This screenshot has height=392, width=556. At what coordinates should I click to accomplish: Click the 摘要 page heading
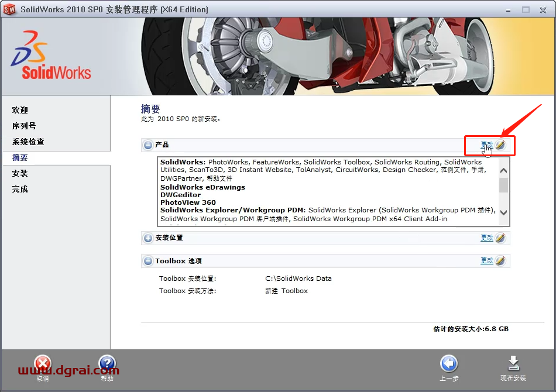click(150, 109)
